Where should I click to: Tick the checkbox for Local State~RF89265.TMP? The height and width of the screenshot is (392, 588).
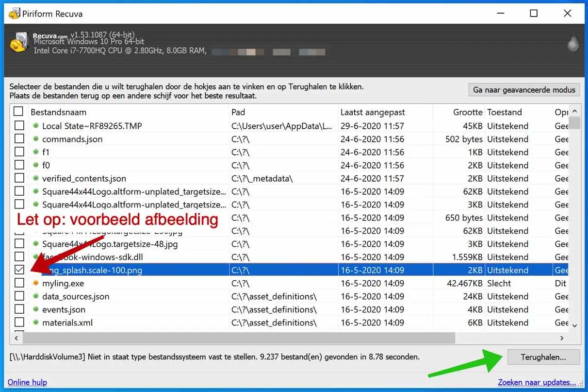click(x=19, y=126)
